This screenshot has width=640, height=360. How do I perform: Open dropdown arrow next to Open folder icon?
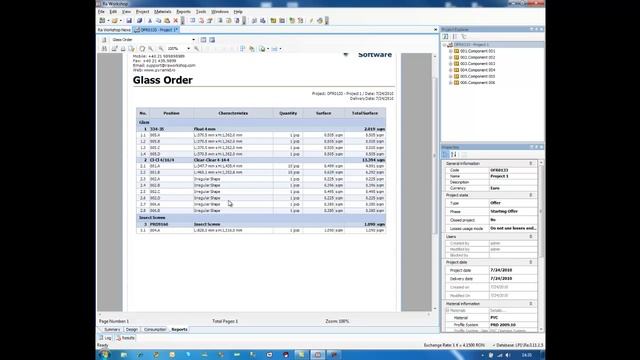click(121, 21)
